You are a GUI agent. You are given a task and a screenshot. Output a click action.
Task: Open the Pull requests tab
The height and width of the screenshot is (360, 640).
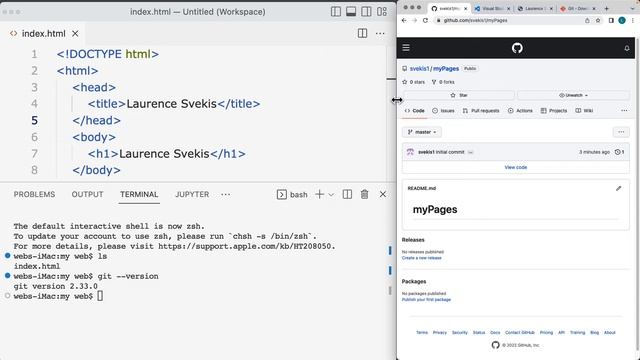[481, 111]
